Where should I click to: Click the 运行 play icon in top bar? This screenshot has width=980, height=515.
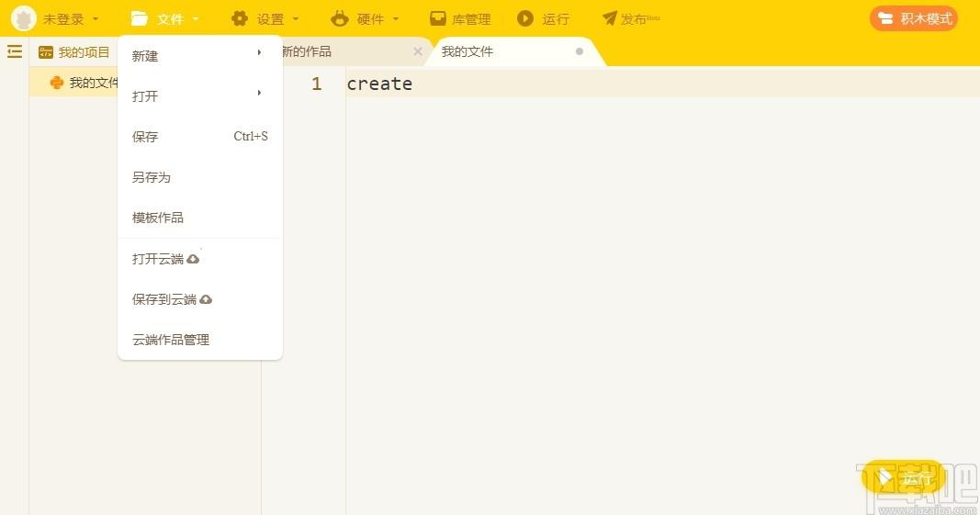[x=525, y=18]
